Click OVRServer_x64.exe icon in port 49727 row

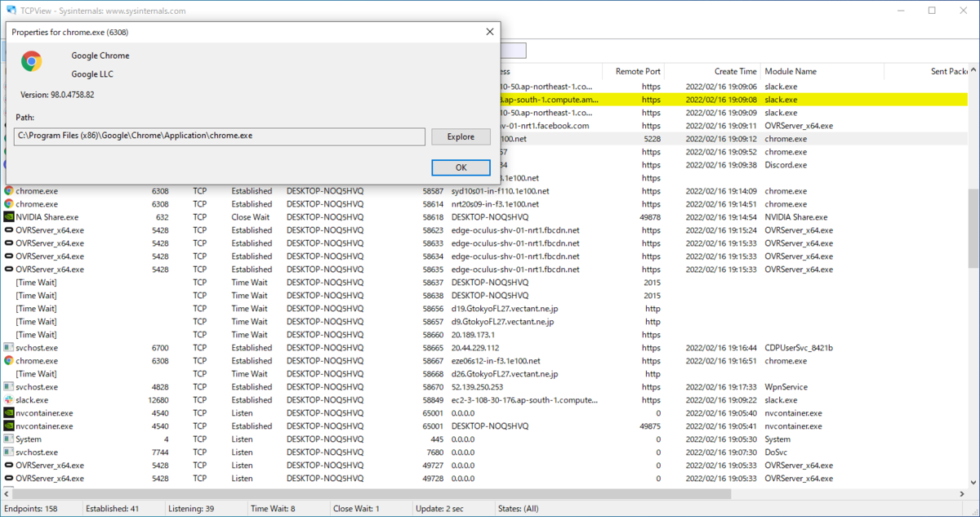coord(9,466)
